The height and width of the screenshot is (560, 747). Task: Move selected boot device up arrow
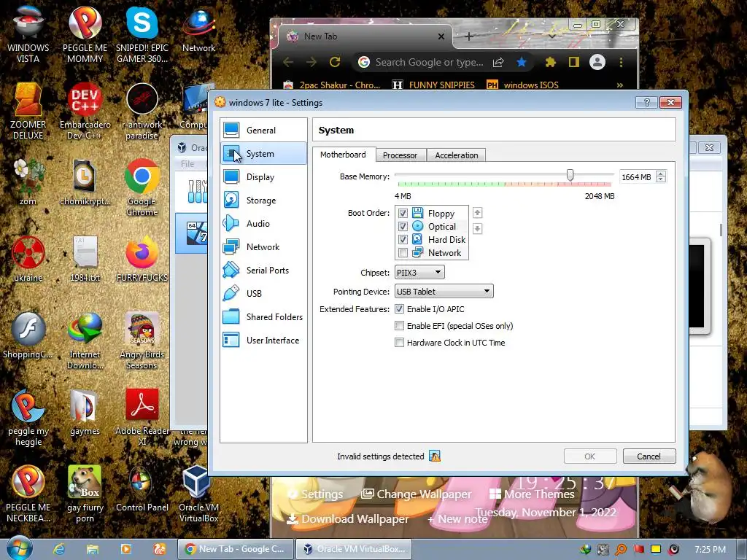point(477,213)
